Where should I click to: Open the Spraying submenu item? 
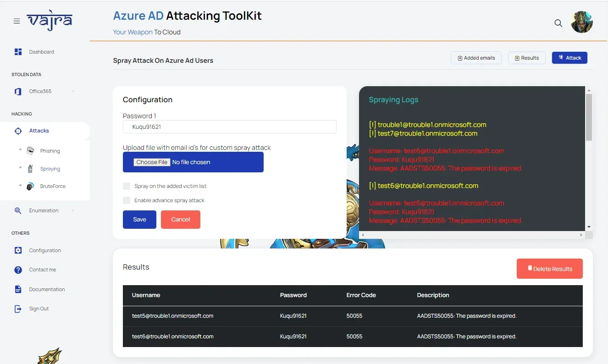[x=50, y=169]
